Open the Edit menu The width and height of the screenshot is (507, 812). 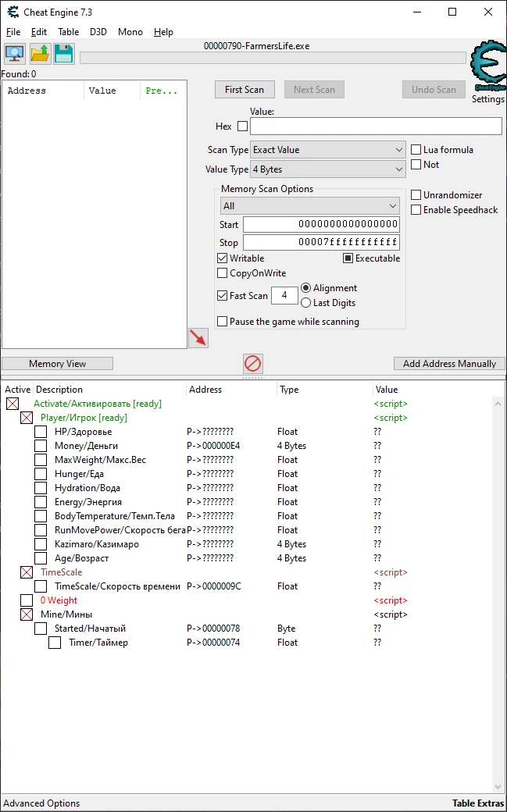[39, 32]
